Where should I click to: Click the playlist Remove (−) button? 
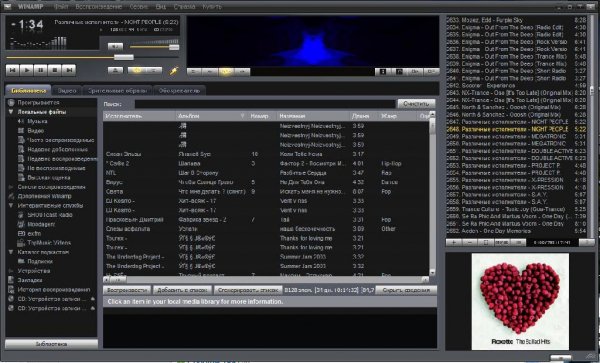click(x=470, y=243)
